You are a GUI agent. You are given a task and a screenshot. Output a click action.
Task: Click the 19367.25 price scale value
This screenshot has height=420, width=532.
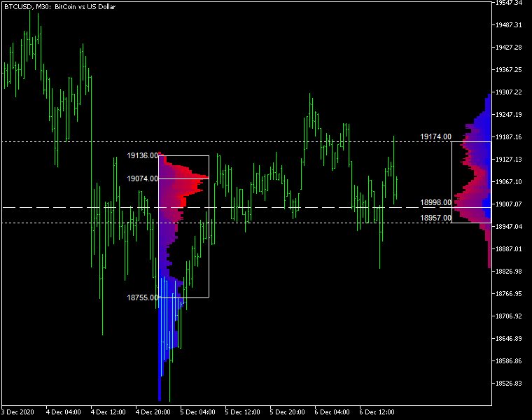[x=509, y=70]
